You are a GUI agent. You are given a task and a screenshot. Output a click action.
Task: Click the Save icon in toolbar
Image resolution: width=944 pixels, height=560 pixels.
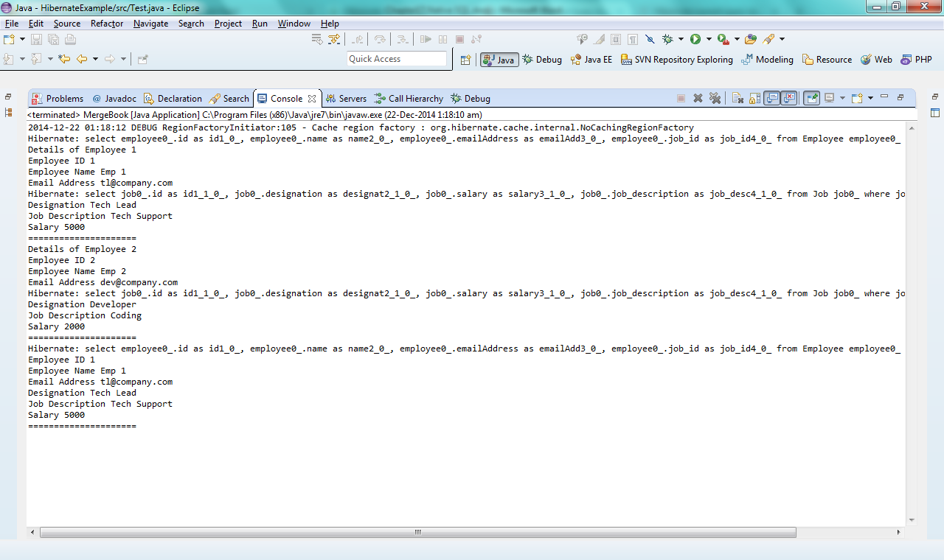pyautogui.click(x=36, y=39)
